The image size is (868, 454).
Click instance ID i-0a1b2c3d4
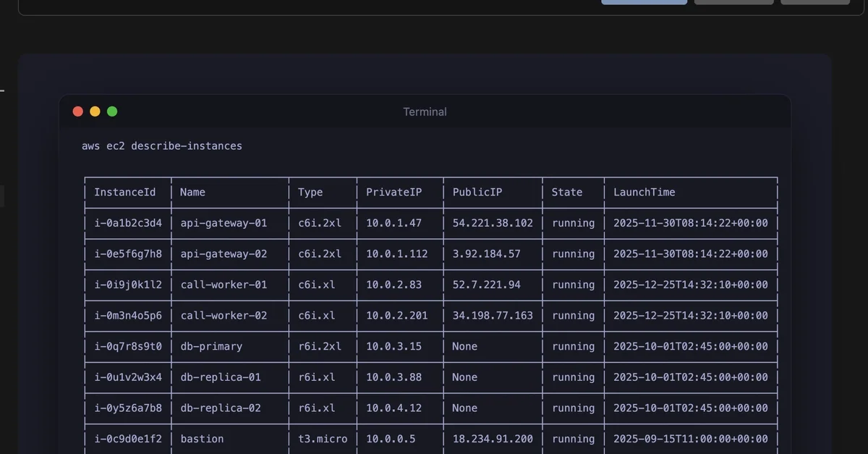pyautogui.click(x=127, y=223)
